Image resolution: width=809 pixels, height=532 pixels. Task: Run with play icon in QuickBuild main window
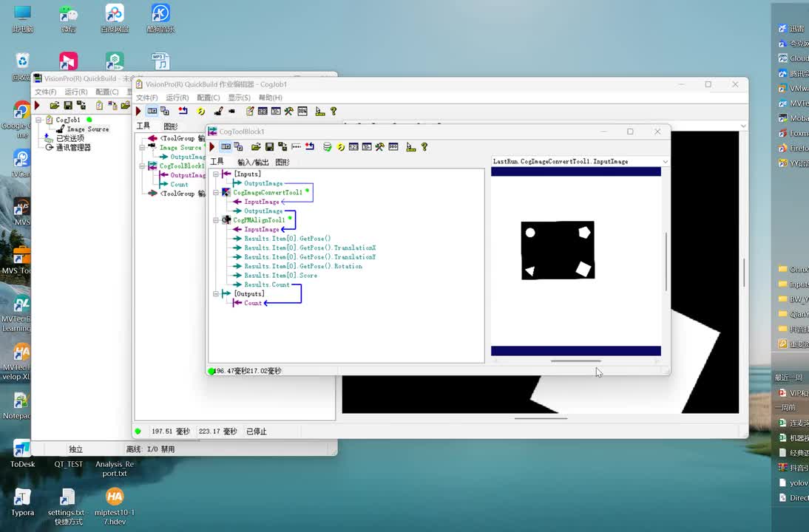pos(37,105)
